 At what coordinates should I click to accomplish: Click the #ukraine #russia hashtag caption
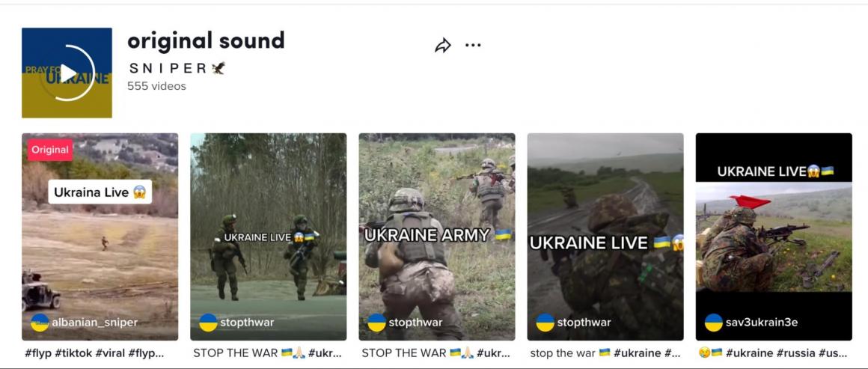pyautogui.click(x=773, y=353)
